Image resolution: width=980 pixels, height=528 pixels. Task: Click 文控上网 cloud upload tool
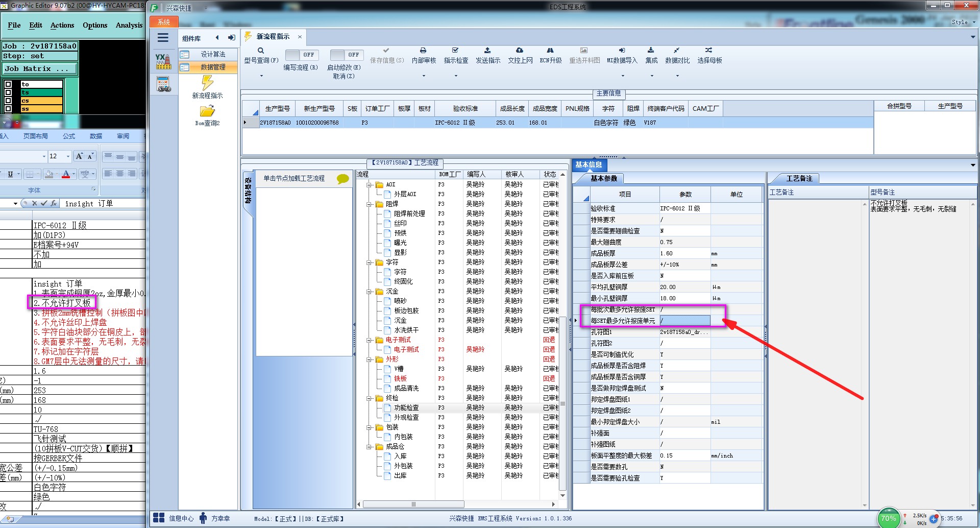point(520,55)
